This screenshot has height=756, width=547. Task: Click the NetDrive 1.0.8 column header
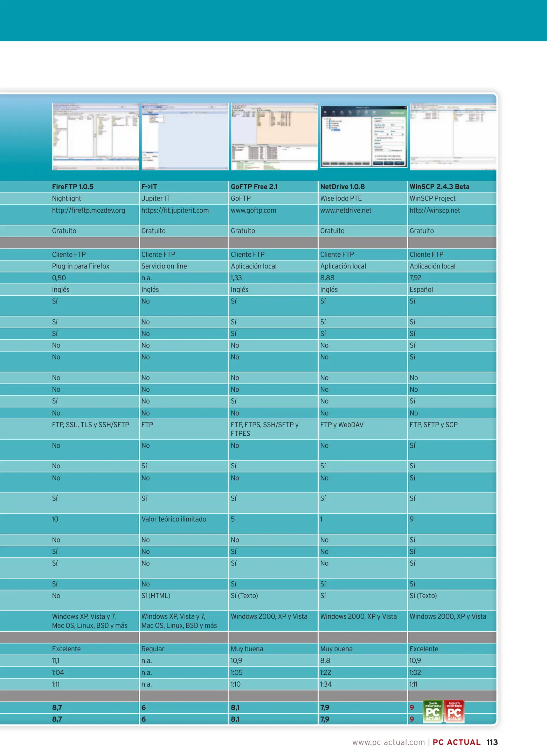342,187
